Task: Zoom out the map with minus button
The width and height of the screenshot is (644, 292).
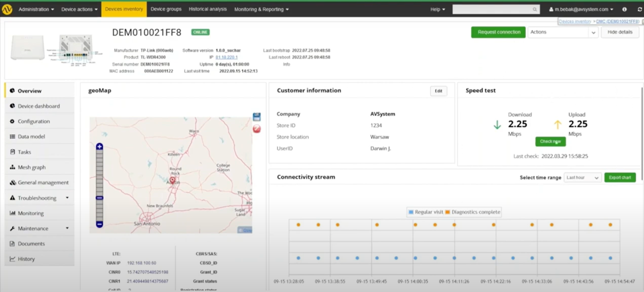Action: tap(99, 224)
